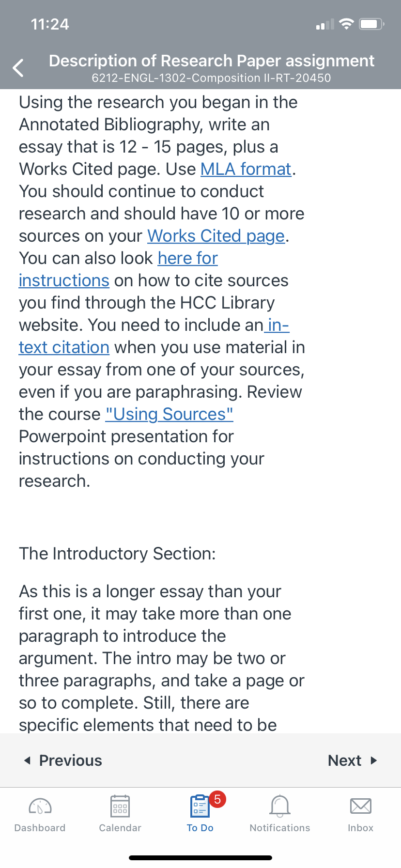Tap the page title in header
Screen dimensions: 401x868
pyautogui.click(x=212, y=61)
